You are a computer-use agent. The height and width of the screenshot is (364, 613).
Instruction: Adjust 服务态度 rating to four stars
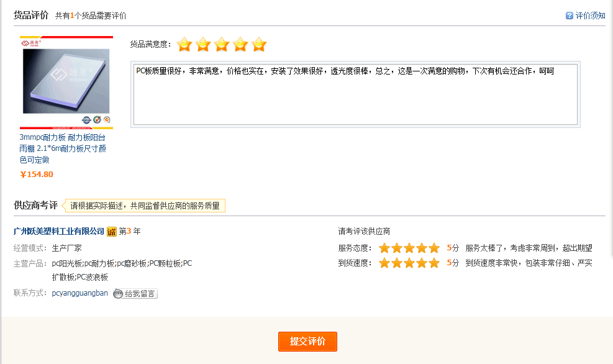[422, 247]
